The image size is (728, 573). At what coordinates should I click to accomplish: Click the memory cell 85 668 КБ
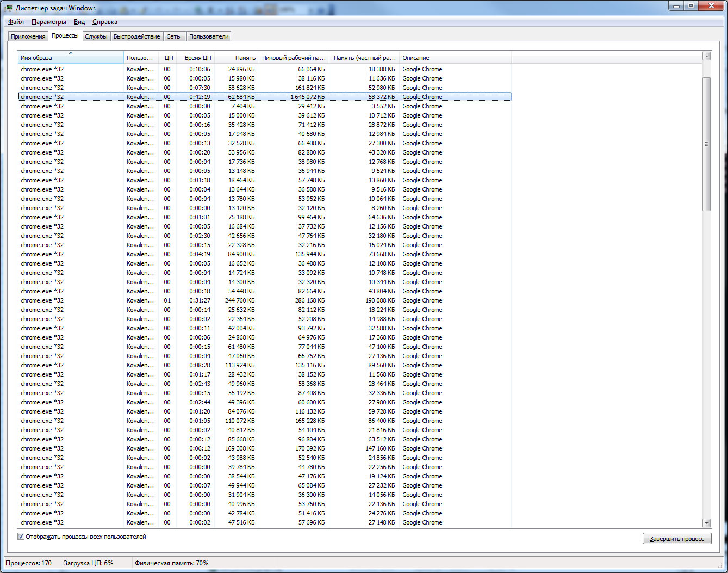(241, 439)
